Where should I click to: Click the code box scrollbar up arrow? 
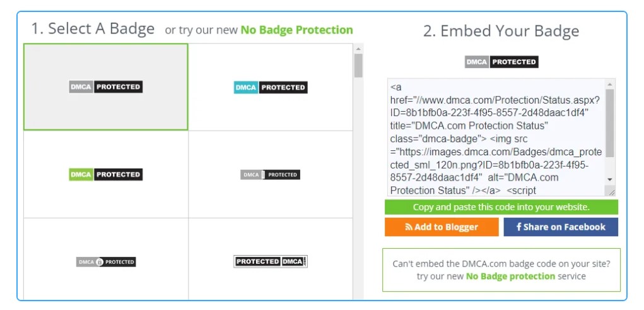click(x=610, y=85)
